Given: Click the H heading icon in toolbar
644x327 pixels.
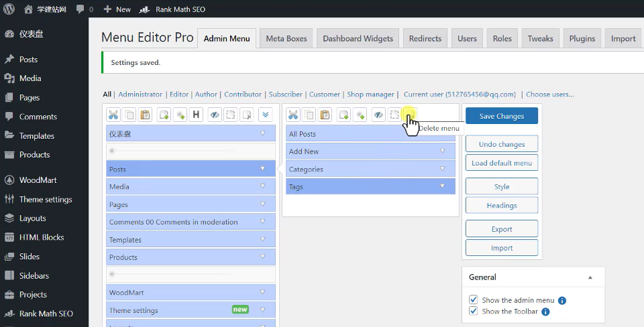Looking at the screenshot, I should click(x=196, y=115).
